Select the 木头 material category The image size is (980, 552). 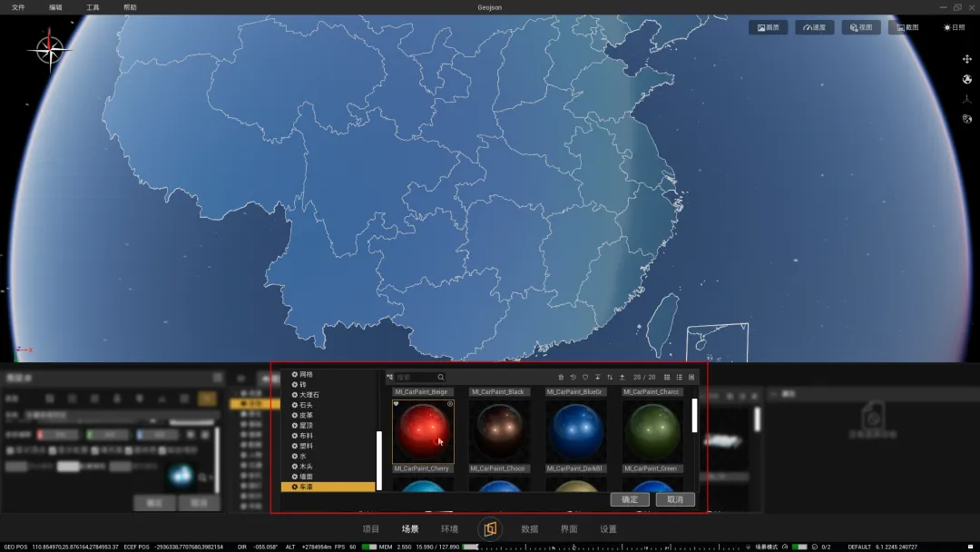pos(328,467)
